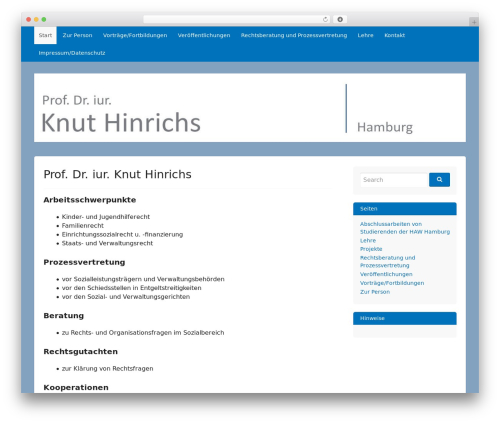Open Impressum/Datenschutz in navigation

coord(72,53)
